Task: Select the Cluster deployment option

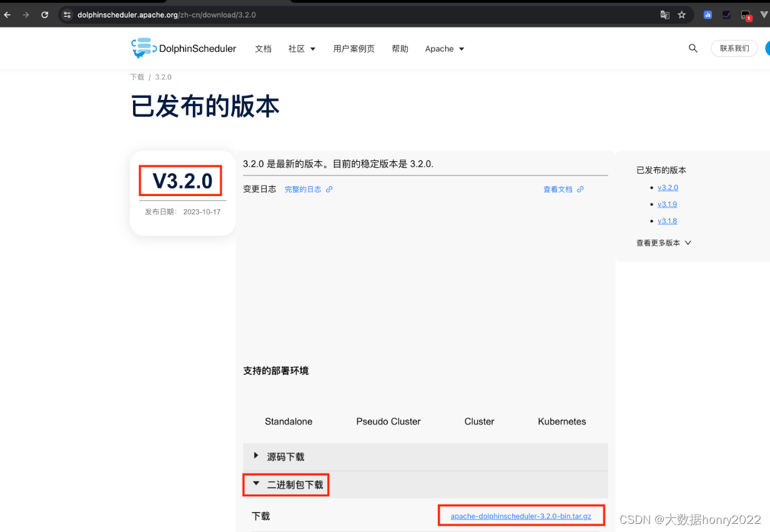Action: click(x=479, y=421)
